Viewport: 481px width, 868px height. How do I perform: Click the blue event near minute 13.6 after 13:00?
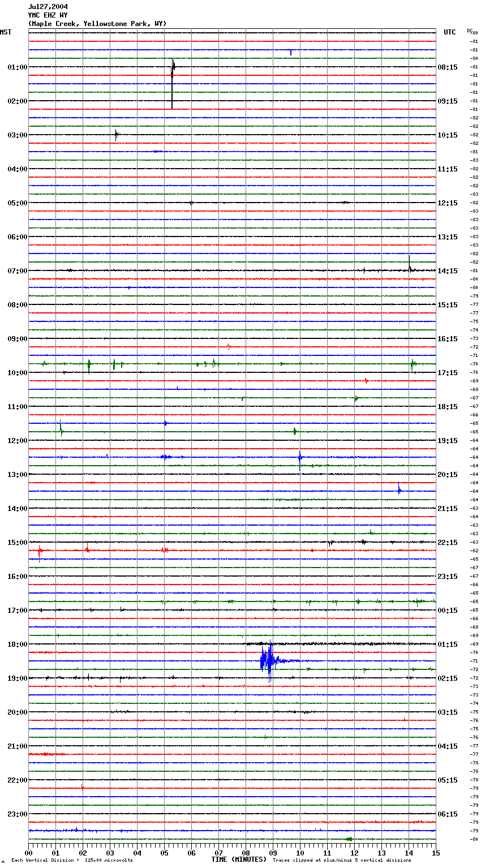pos(399,489)
